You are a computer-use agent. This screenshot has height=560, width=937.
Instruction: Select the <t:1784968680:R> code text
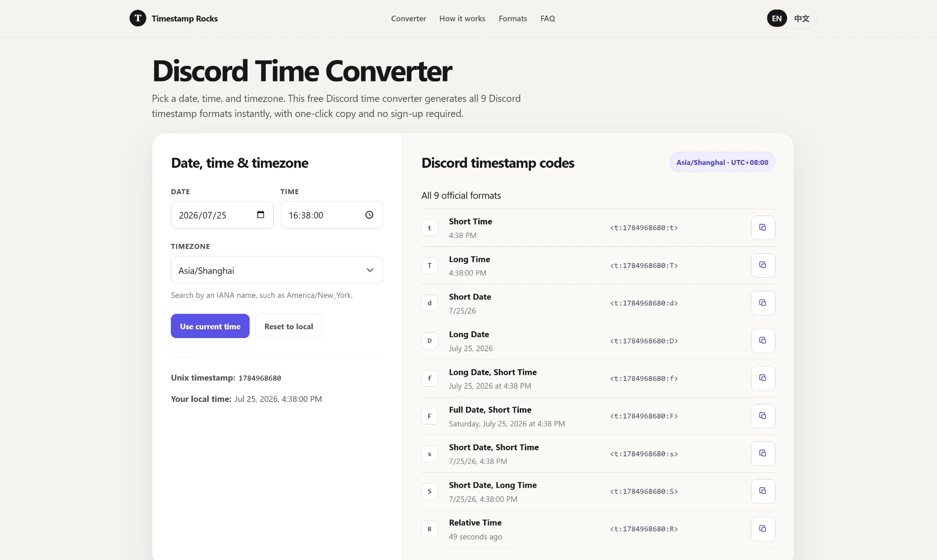pyautogui.click(x=644, y=529)
